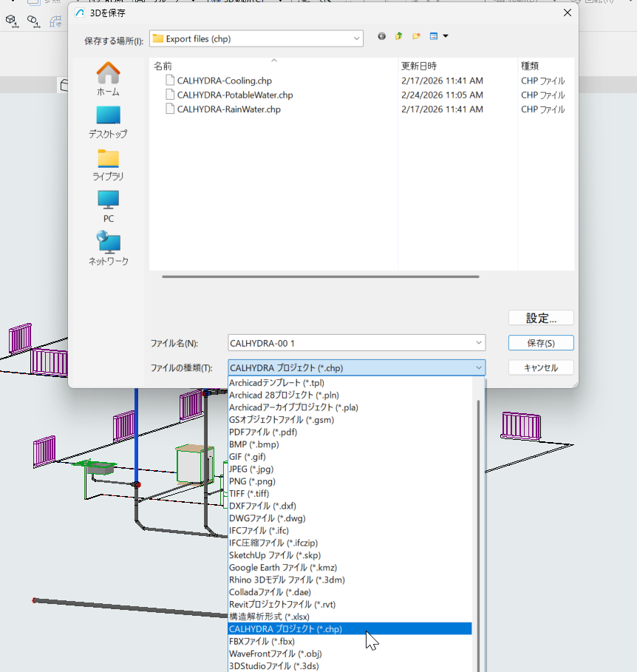This screenshot has height=672, width=637.
Task: Go up one folder level icon
Action: click(x=399, y=36)
